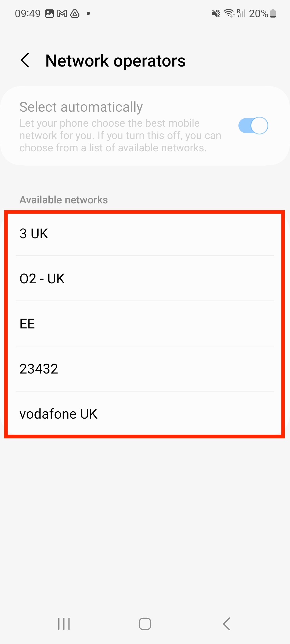Tap the status bar clock showing 09:49
This screenshot has width=290, height=644.
[28, 13]
